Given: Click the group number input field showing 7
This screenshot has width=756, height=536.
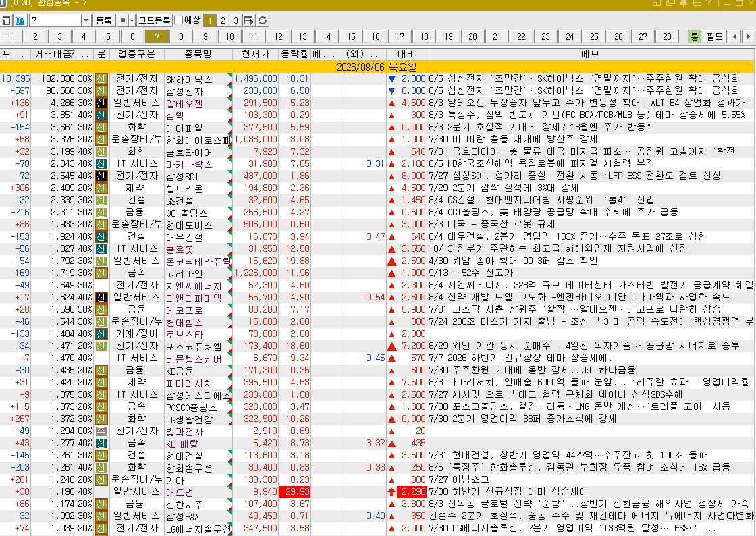Looking at the screenshot, I should point(55,20).
